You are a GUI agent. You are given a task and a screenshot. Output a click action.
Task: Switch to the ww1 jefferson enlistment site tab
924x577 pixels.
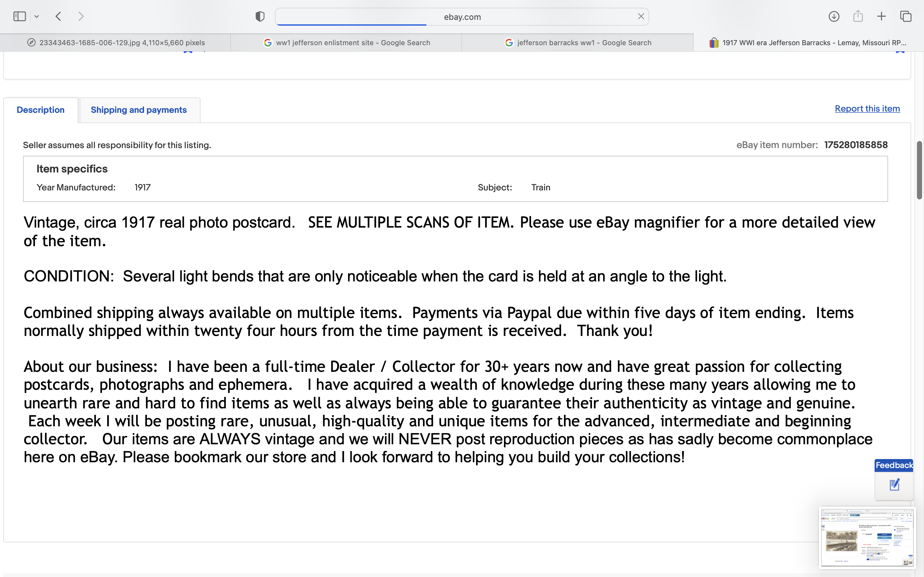347,43
